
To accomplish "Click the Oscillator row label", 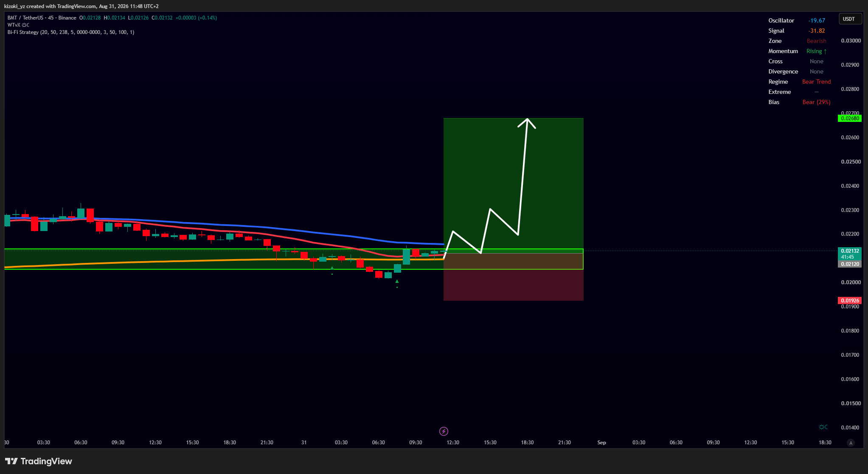I will (x=781, y=20).
